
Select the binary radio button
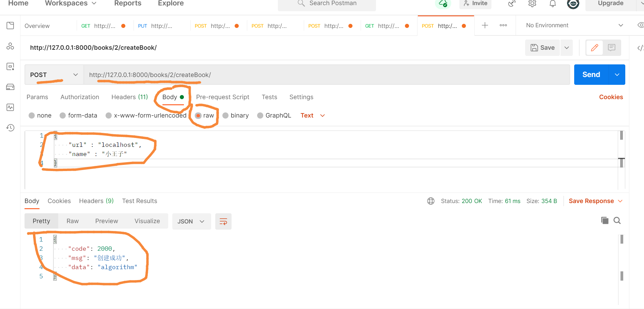(225, 115)
